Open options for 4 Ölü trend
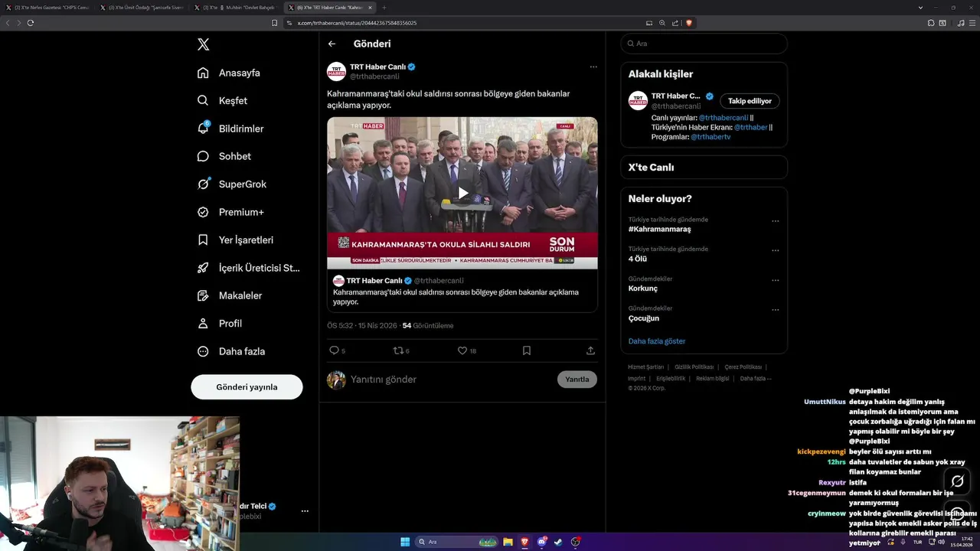The width and height of the screenshot is (980, 551). pyautogui.click(x=775, y=250)
